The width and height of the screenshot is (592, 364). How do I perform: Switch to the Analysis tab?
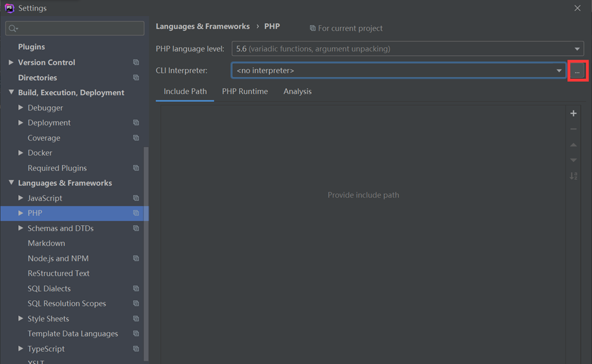coord(297,92)
